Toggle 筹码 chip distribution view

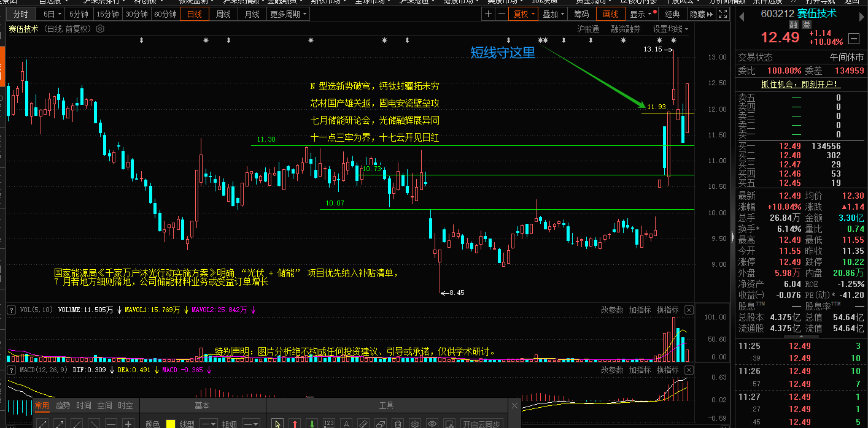click(581, 14)
